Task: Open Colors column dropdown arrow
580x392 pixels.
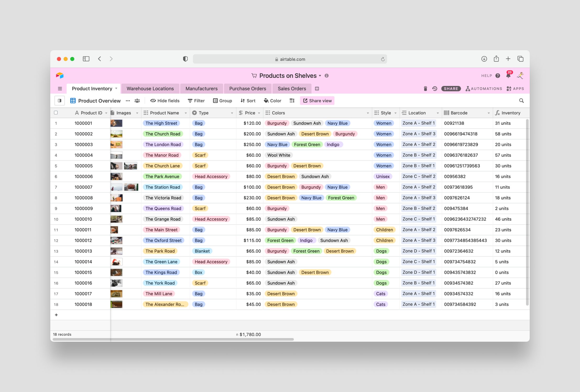Action: pyautogui.click(x=368, y=113)
